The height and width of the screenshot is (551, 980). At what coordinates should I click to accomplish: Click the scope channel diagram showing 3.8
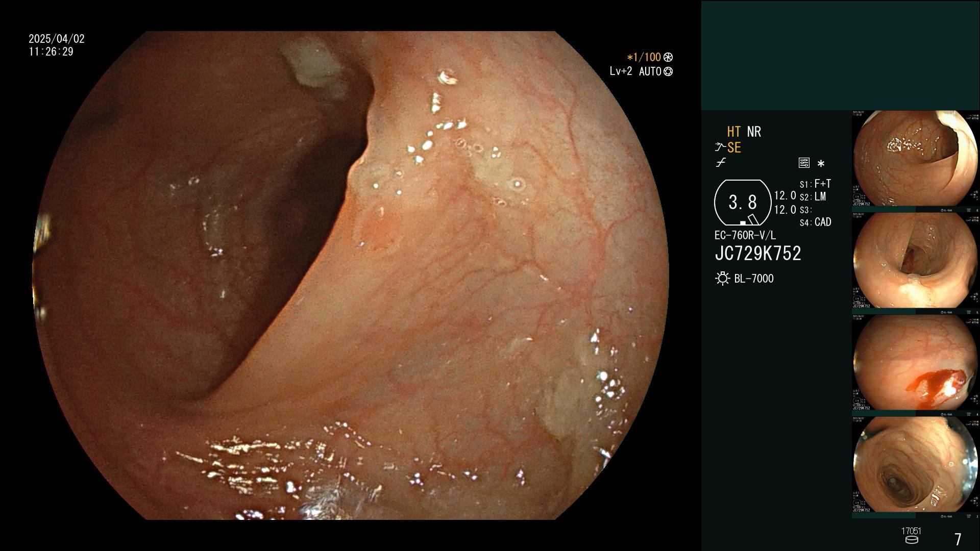[x=743, y=203]
